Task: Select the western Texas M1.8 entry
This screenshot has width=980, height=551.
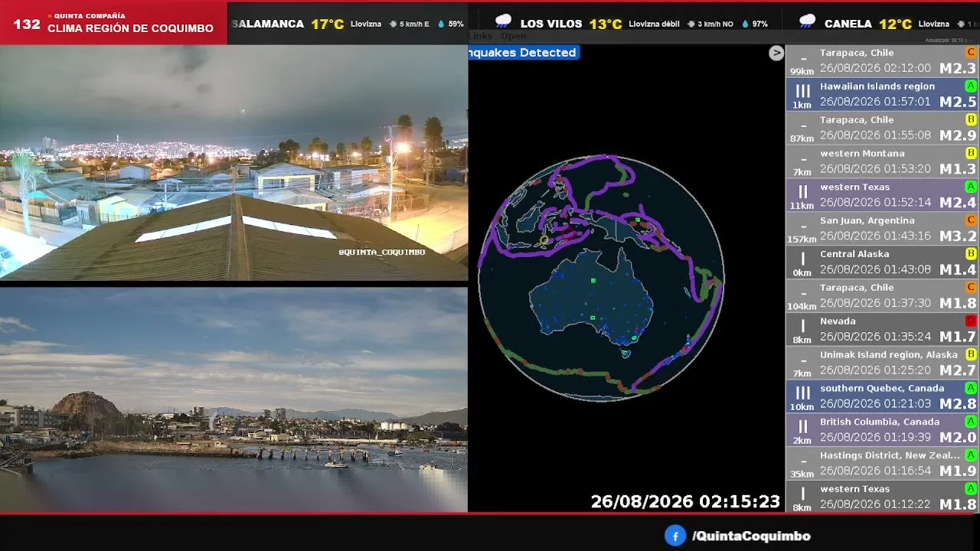Action: pyautogui.click(x=882, y=497)
